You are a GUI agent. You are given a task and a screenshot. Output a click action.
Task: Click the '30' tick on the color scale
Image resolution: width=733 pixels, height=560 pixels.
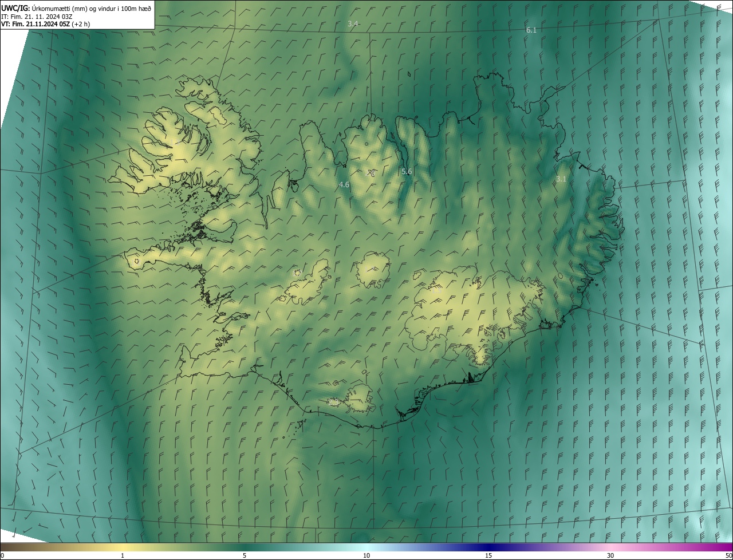[610, 555]
